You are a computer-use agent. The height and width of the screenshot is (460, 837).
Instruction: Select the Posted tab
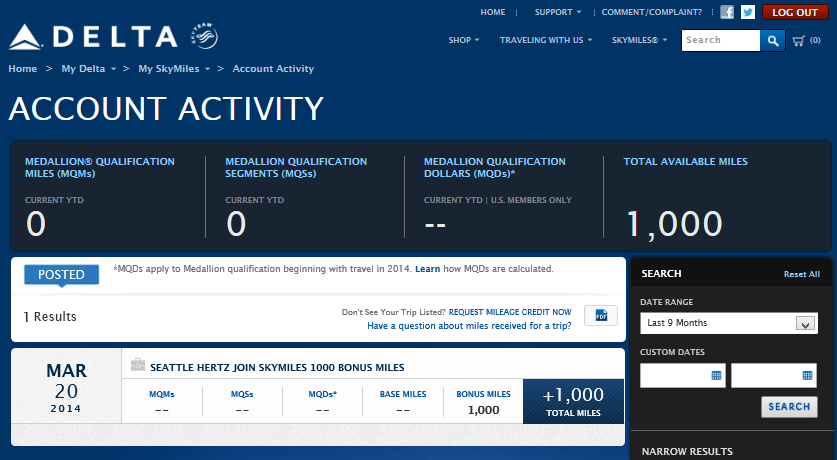61,274
